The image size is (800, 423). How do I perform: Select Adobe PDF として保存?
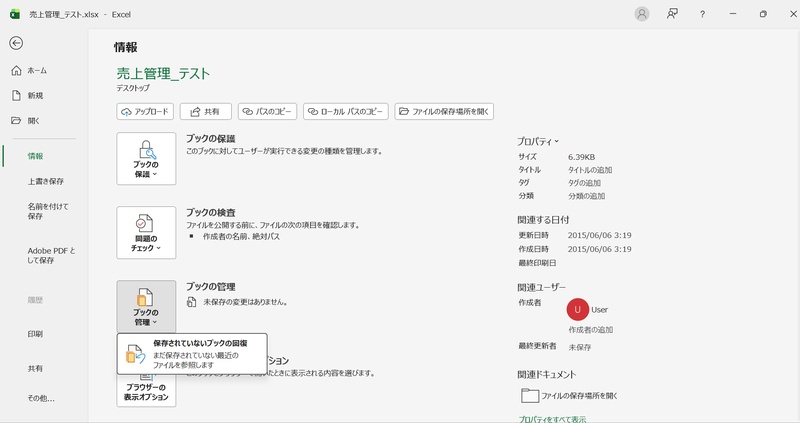[51, 256]
